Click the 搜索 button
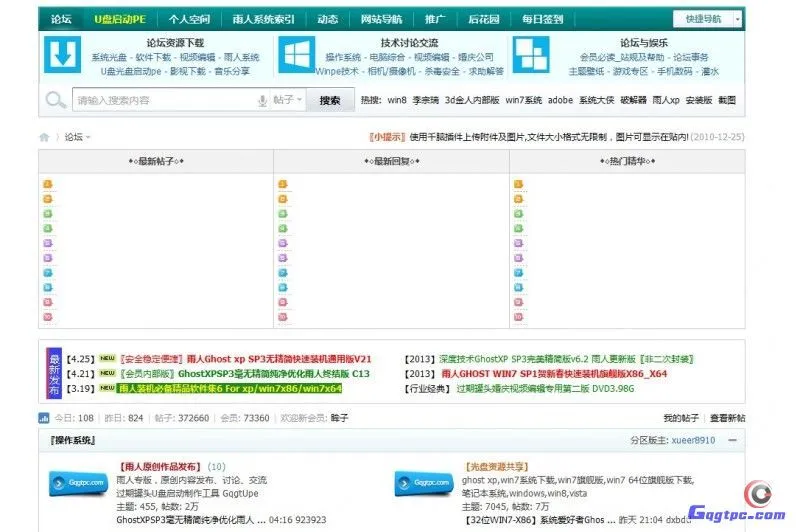Viewport: 800px width, 532px height. 330,100
